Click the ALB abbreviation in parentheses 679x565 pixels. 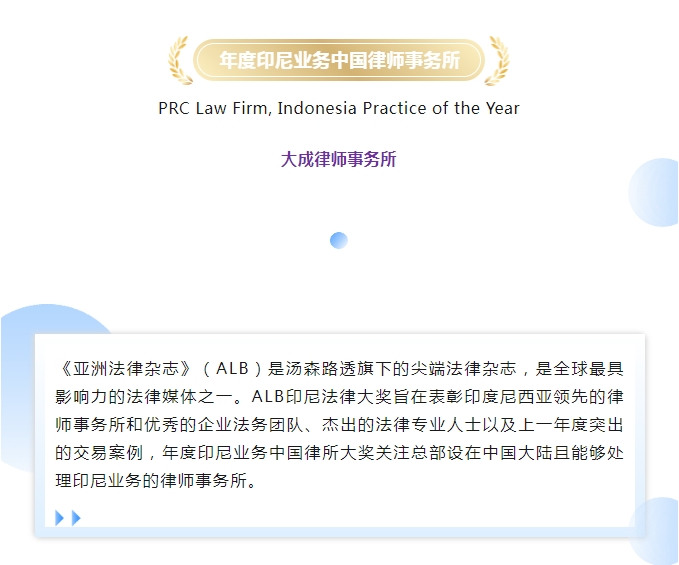click(x=232, y=369)
